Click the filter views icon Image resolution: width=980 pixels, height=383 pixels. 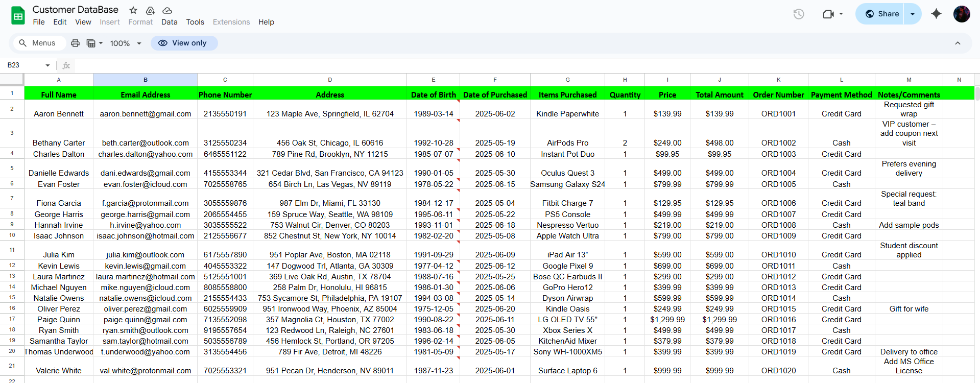coord(91,43)
